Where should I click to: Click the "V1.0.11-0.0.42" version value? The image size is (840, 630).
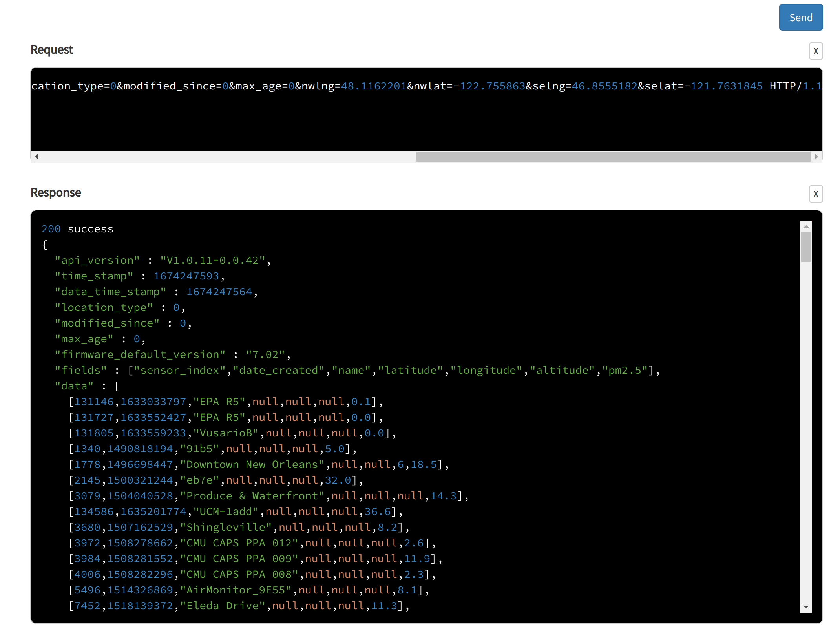[212, 260]
